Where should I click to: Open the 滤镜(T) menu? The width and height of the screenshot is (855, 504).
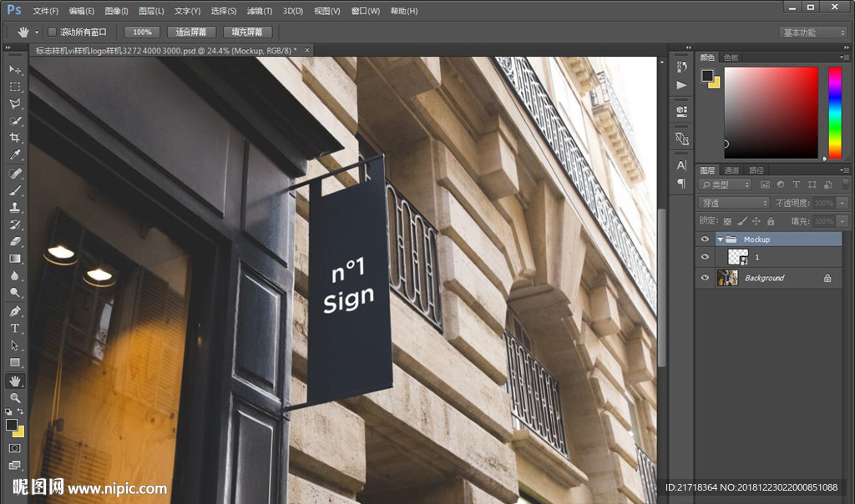[260, 11]
